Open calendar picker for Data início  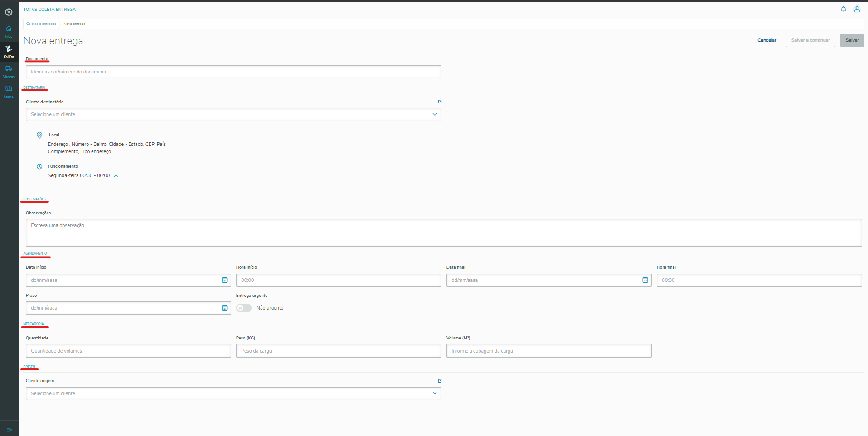point(224,280)
